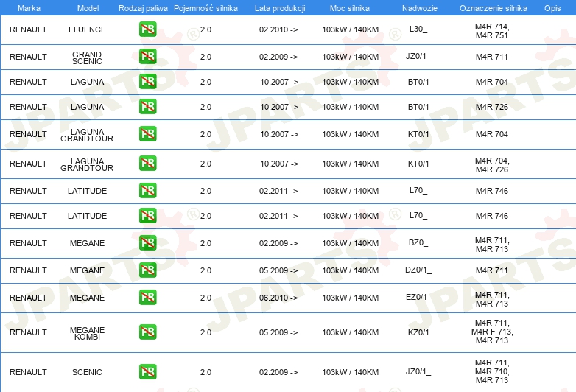This screenshot has width=576, height=392.
Task: Click the Lata produkcji column header
Action: coord(280,8)
